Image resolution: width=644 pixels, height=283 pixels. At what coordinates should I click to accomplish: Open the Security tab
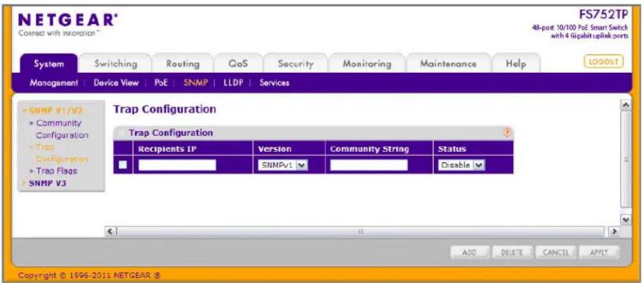[296, 64]
